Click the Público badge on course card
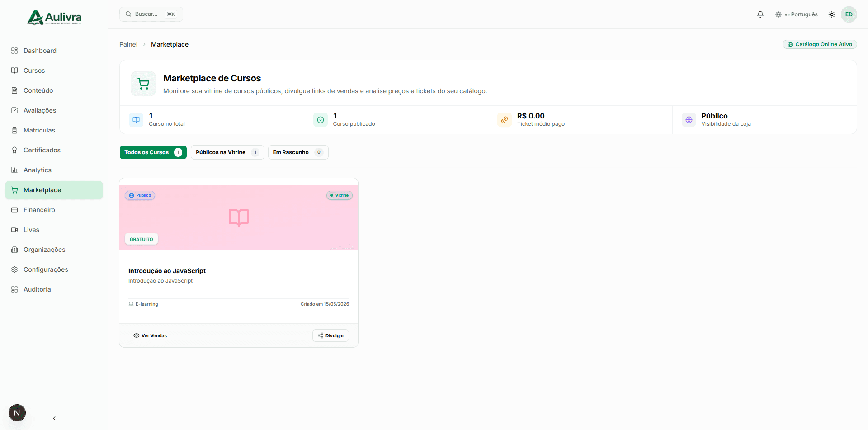This screenshot has height=430, width=868. pyautogui.click(x=140, y=195)
